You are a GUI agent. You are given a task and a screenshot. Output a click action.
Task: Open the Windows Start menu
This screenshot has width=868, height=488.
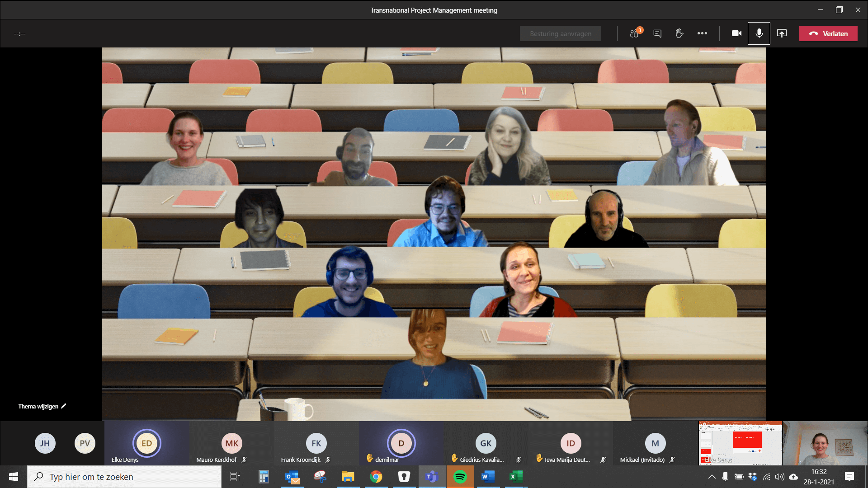pyautogui.click(x=14, y=477)
